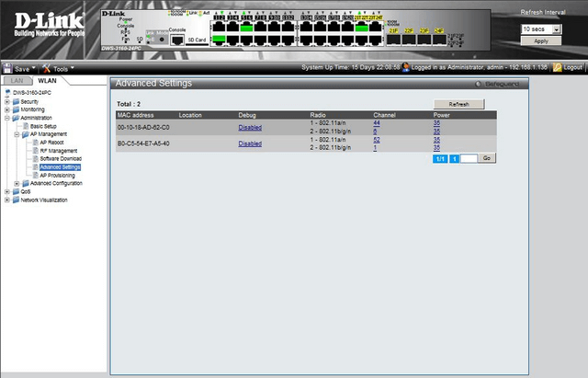Click the page number input field

click(x=469, y=158)
